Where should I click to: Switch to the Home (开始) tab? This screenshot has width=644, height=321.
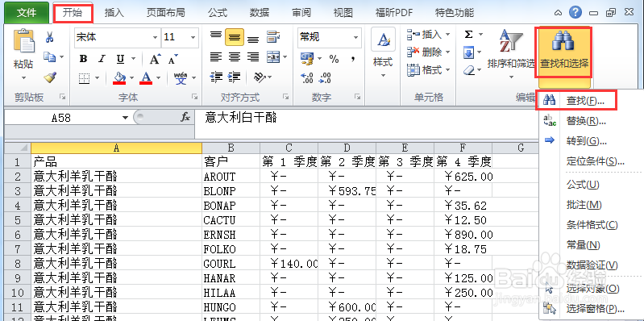point(73,13)
